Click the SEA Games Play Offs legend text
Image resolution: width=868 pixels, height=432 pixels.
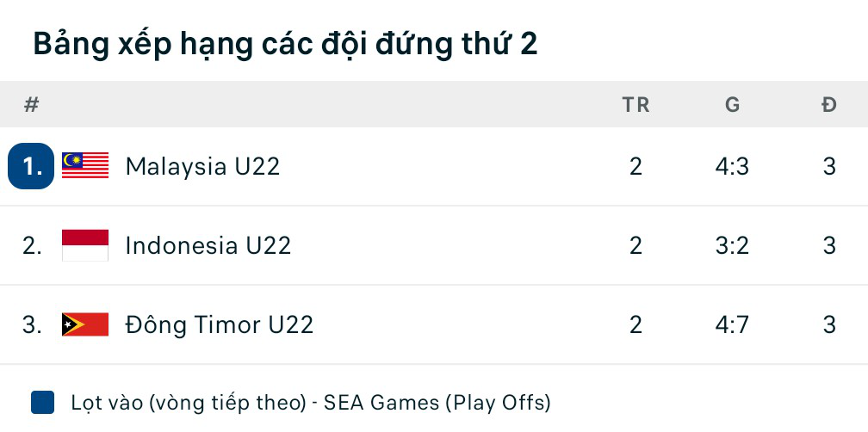310,402
